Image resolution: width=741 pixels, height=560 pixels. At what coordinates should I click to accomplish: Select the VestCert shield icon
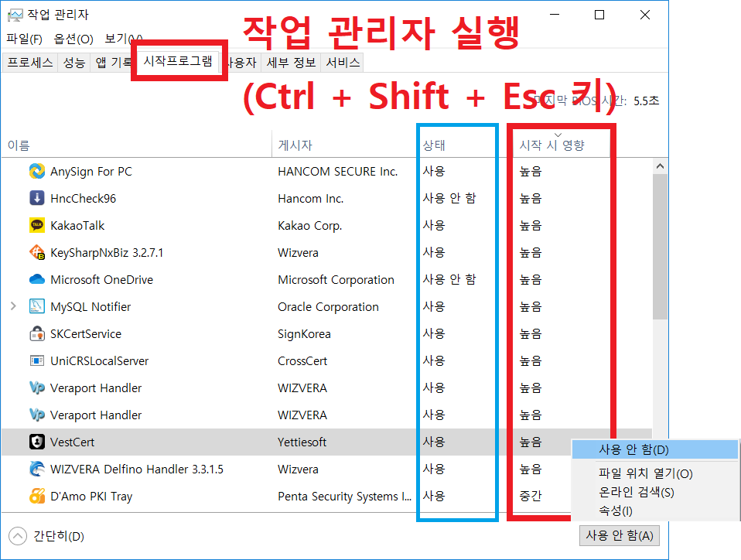(36, 442)
